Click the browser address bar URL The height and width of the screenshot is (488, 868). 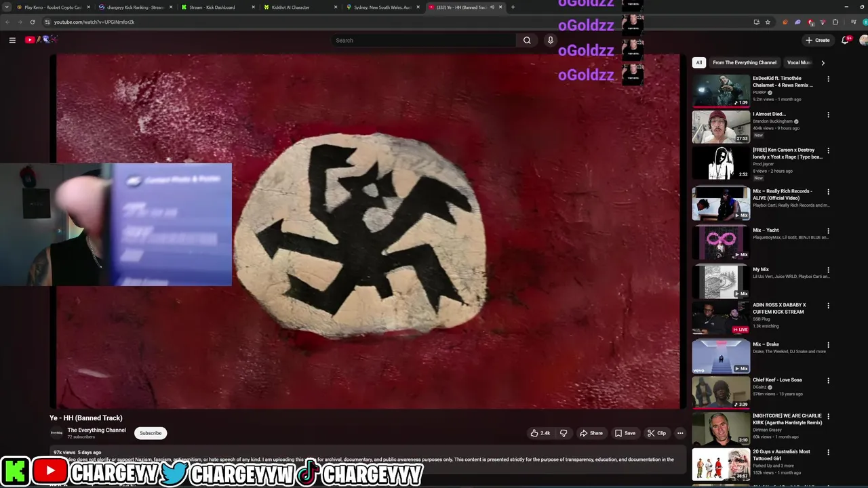94,22
